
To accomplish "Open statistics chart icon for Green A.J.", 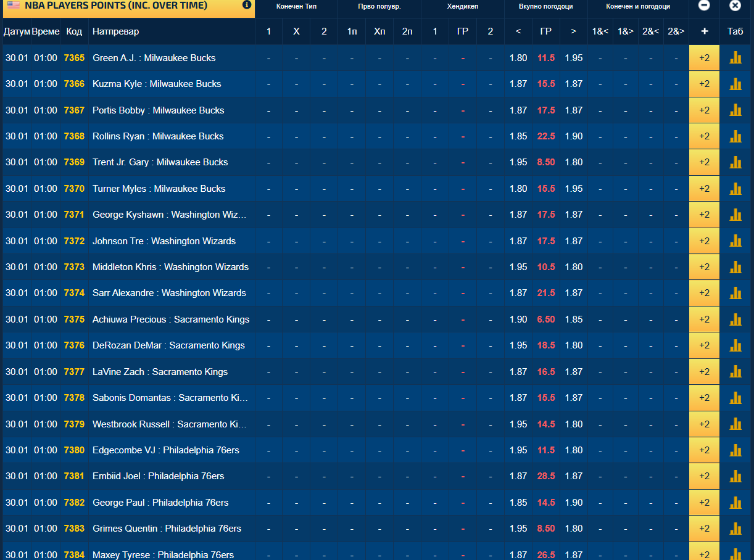I will tap(735, 58).
